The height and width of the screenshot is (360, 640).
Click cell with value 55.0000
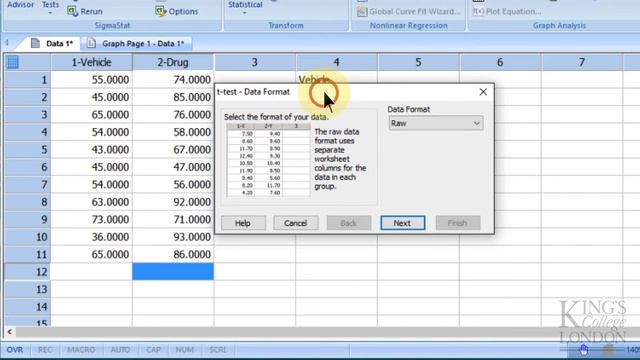[x=91, y=80]
